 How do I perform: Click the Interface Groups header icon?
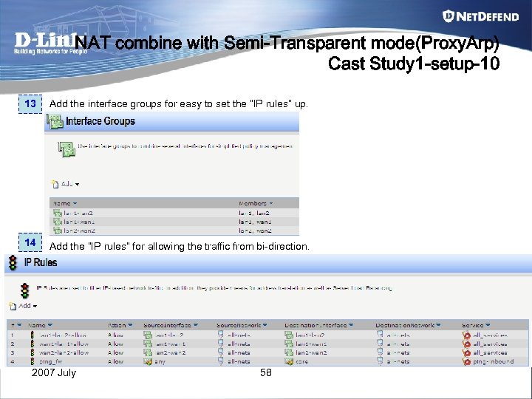55,121
